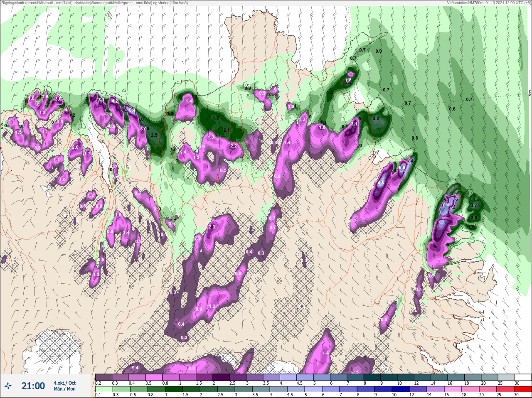
Task: Select the pale gray 25 snow legend swatch
Action: 506,377
